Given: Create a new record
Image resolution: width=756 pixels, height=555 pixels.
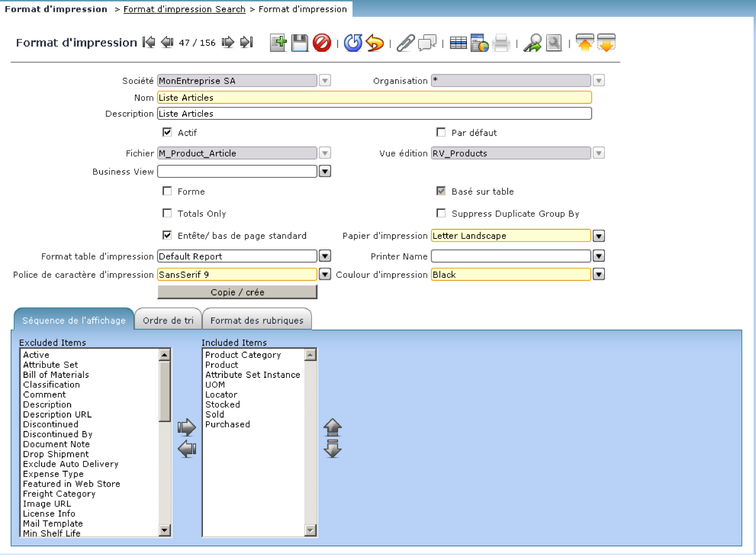Looking at the screenshot, I should point(278,43).
